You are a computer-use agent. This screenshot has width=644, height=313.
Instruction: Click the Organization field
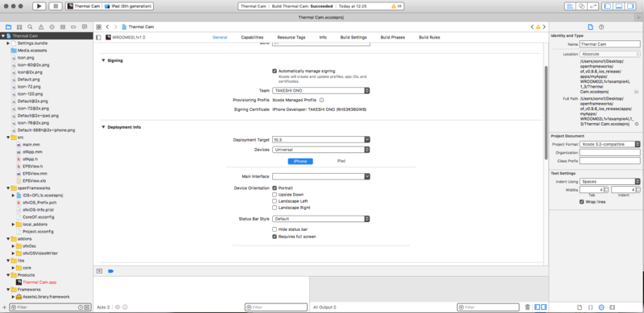pos(610,152)
